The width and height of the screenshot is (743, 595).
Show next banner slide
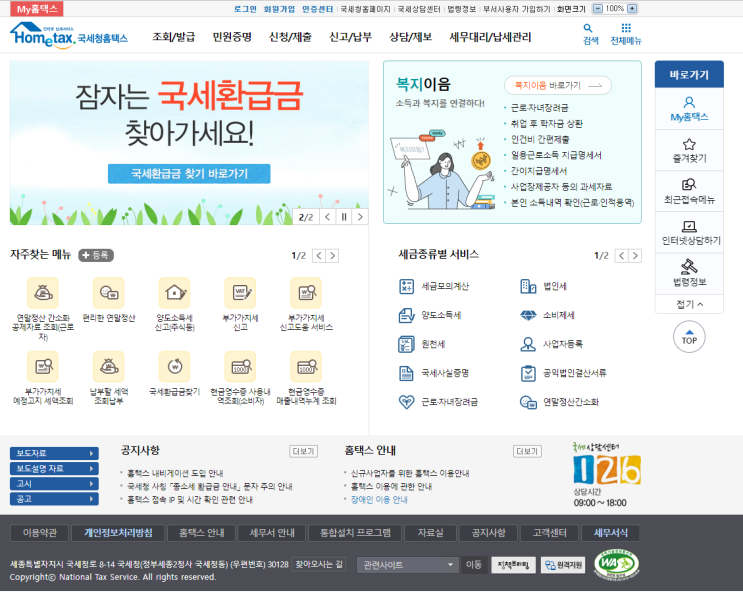coord(360,217)
